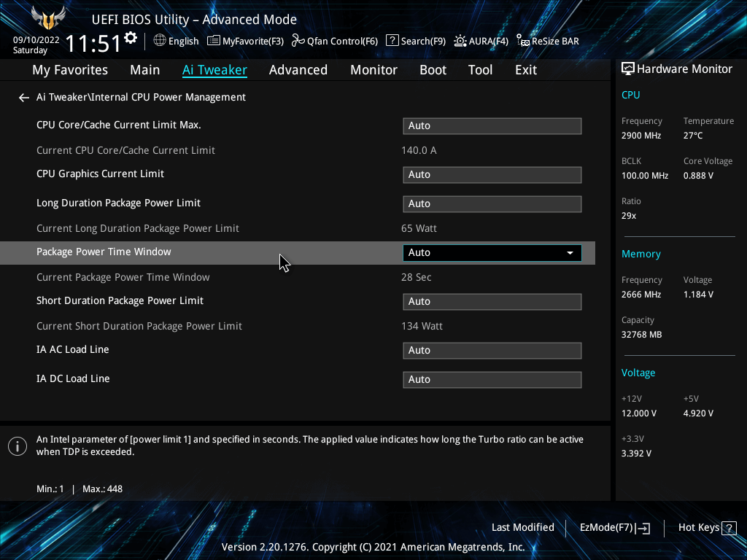Viewport: 747px width, 560px height.
Task: Select the Short Duration Package Power Limit label
Action: (120, 301)
